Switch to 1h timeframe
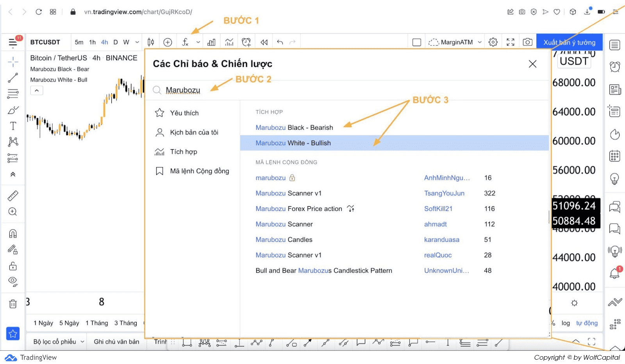The image size is (625, 364). pos(93,42)
